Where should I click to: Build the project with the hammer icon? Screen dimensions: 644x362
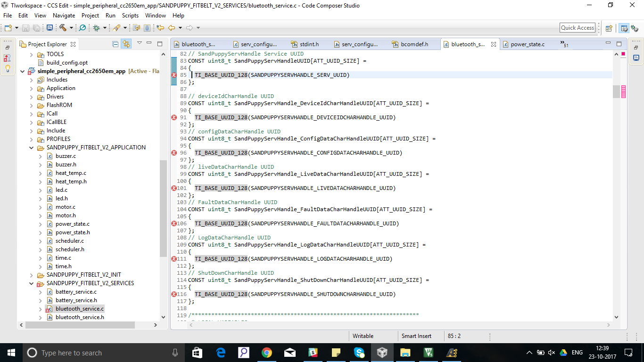pos(63,28)
